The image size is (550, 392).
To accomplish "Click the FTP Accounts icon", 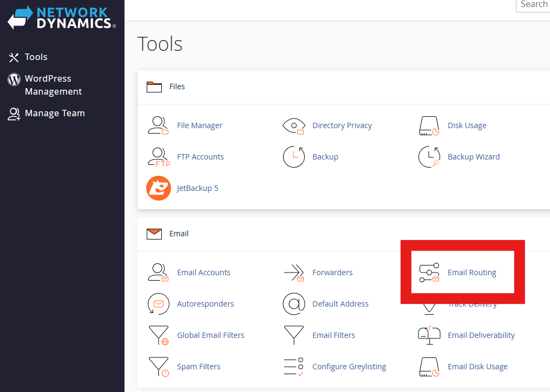I will [158, 157].
